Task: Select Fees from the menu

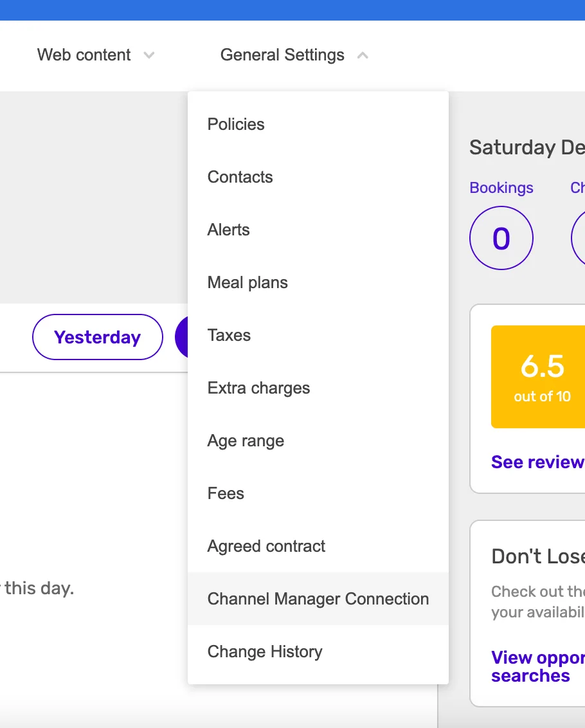Action: 318,493
